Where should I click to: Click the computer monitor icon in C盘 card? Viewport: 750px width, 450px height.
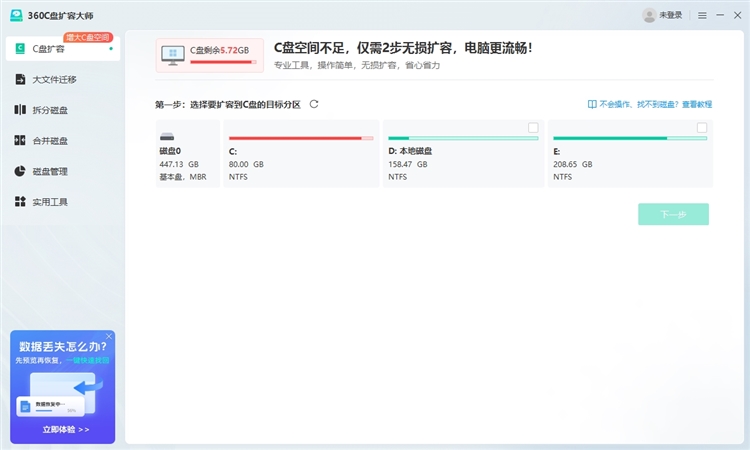click(x=173, y=55)
